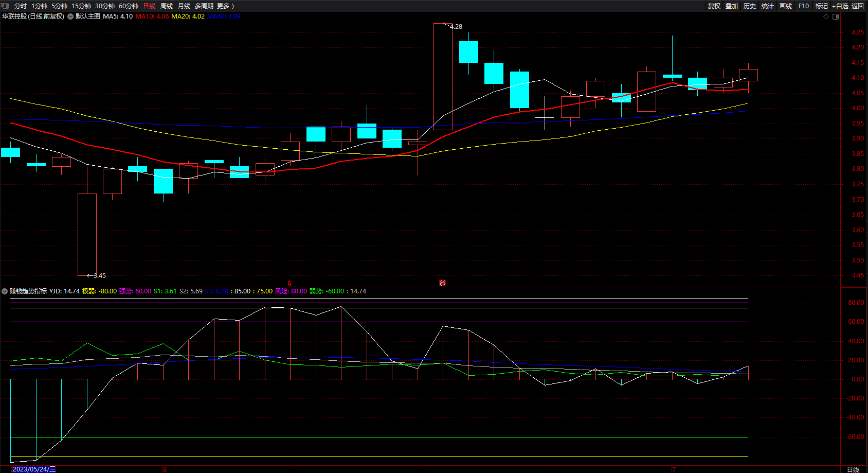Click the 叠加 overlay button
The height and width of the screenshot is (473, 868).
click(x=732, y=6)
